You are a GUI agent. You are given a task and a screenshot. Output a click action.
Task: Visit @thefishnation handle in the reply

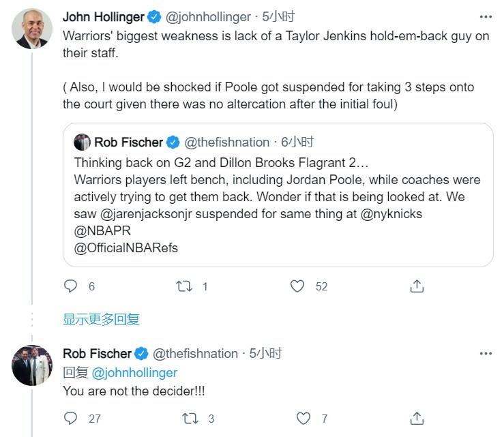click(x=195, y=353)
